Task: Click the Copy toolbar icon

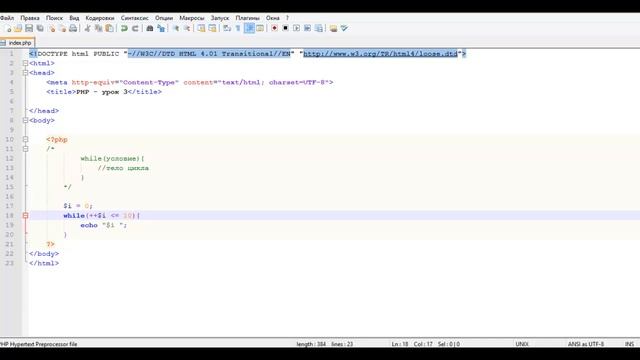Action: [x=98, y=28]
